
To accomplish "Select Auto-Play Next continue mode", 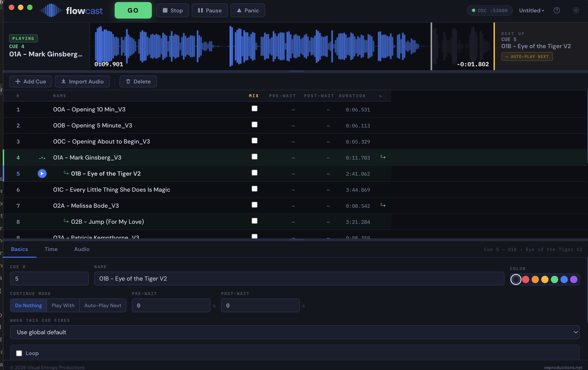I will (x=103, y=306).
